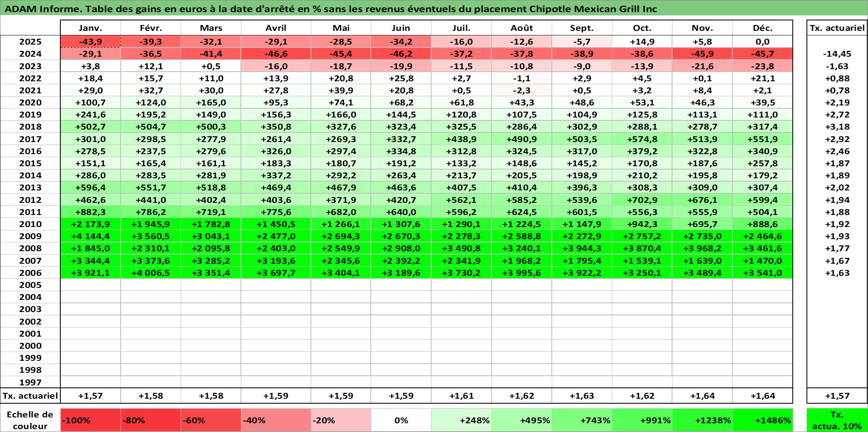
Task: Click the Déc. column header
Action: [762, 28]
